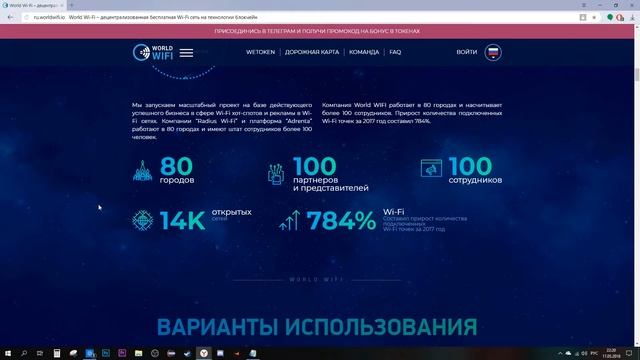
Task: Open the Windows Start menu
Action: tap(8, 353)
